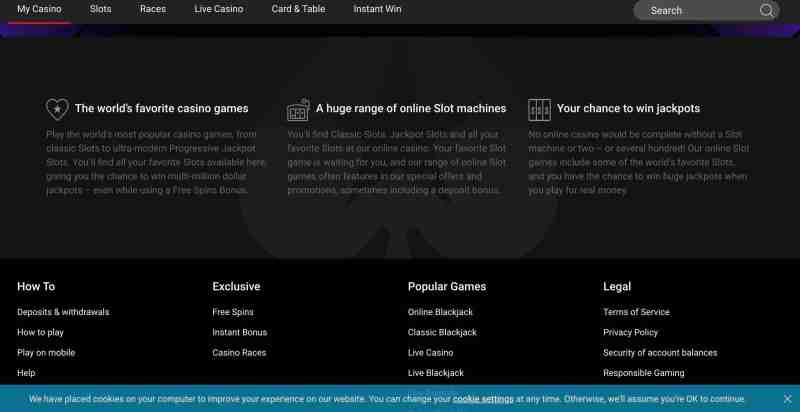The image size is (800, 412).
Task: Switch to the Slots tab
Action: (101, 9)
